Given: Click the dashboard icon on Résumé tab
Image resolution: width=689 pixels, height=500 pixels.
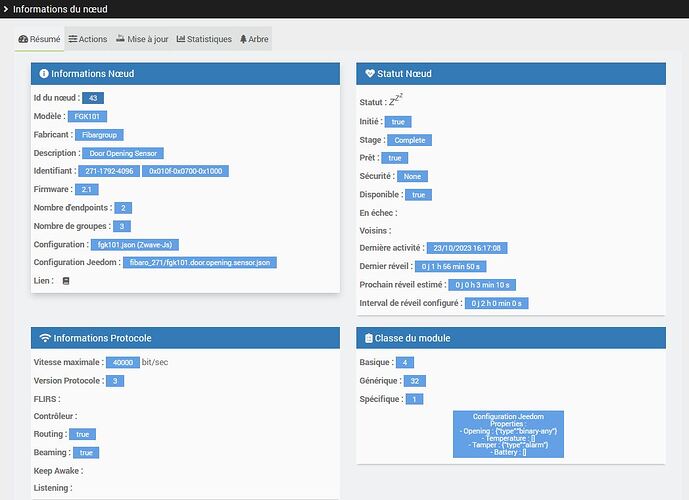Looking at the screenshot, I should (23, 39).
